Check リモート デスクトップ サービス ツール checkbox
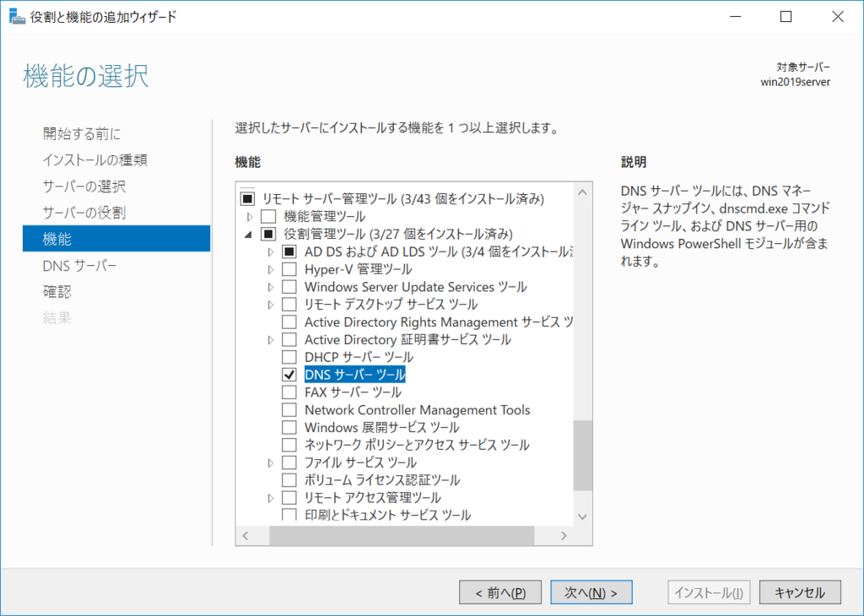The height and width of the screenshot is (616, 864). (x=289, y=304)
